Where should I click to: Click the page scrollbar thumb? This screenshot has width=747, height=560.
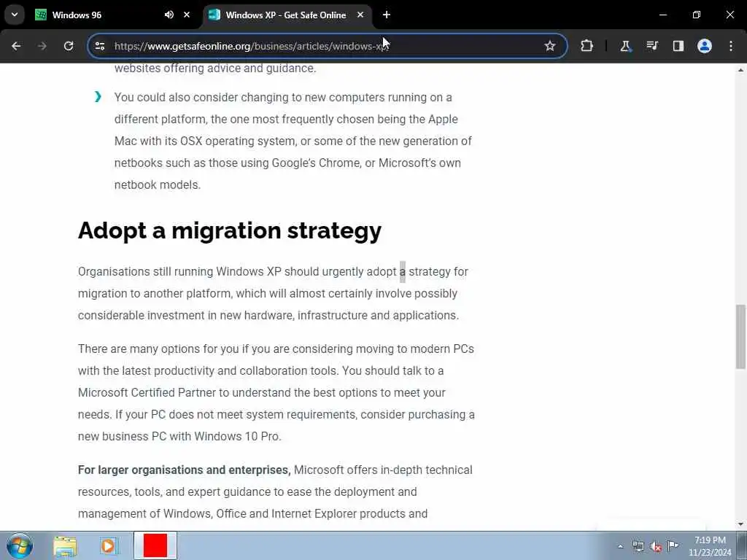(x=740, y=337)
